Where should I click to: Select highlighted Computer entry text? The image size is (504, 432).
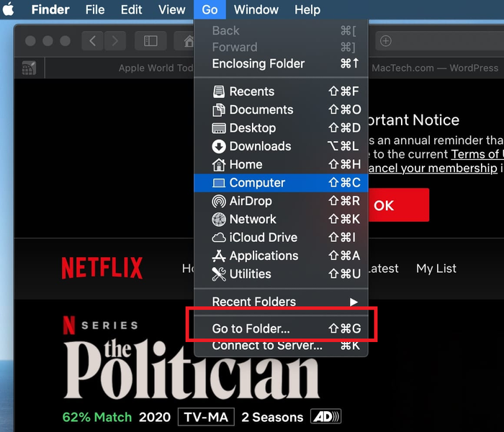tap(257, 183)
